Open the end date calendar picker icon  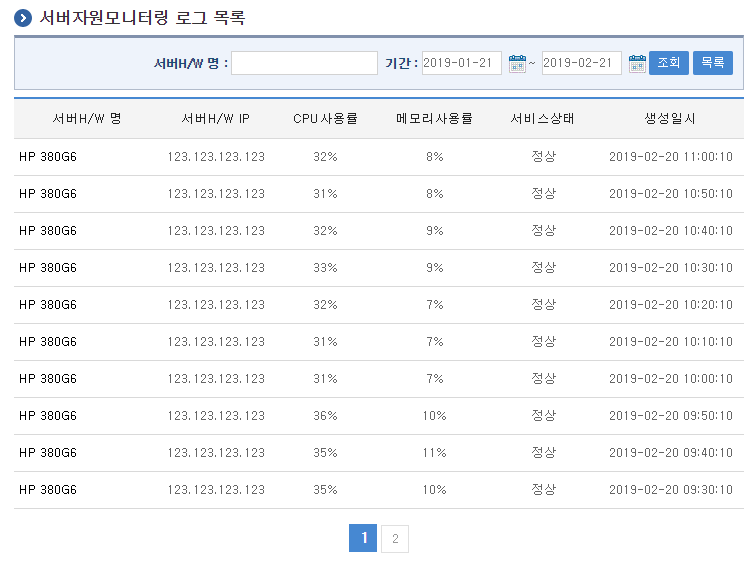[637, 64]
